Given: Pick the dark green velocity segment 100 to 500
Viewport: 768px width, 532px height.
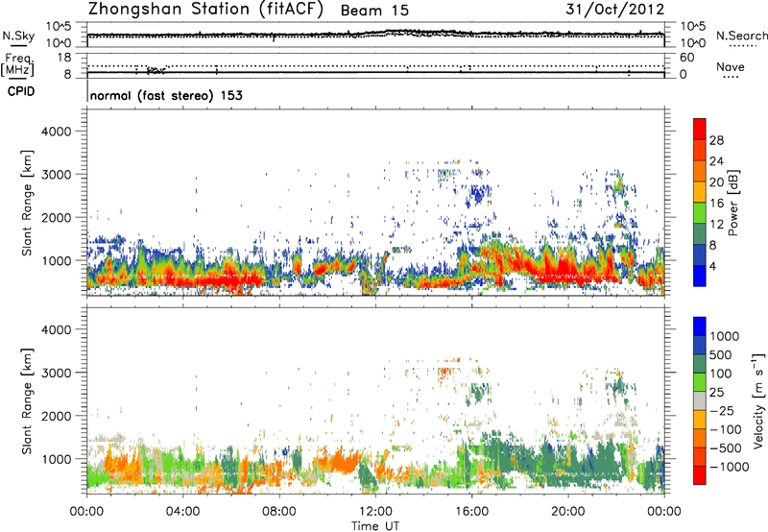Looking at the screenshot, I should 700,364.
